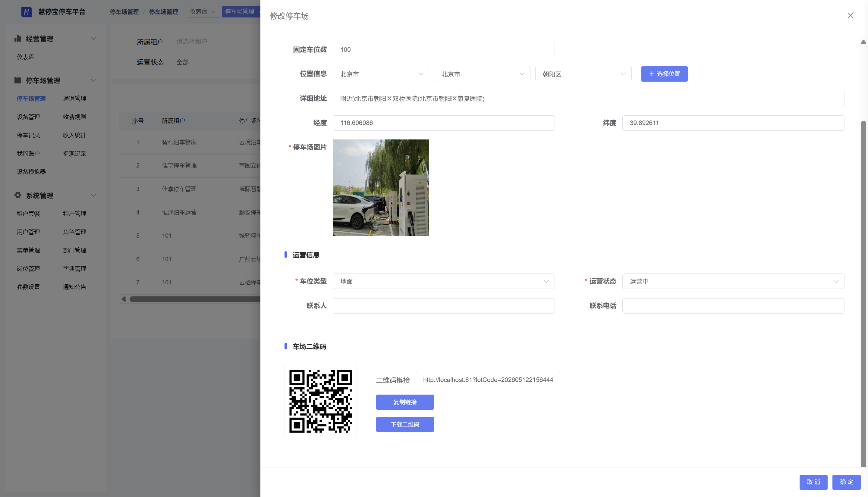This screenshot has height=497, width=868.
Task: Click the drawer's vertical scrollbar
Action: (x=863, y=294)
